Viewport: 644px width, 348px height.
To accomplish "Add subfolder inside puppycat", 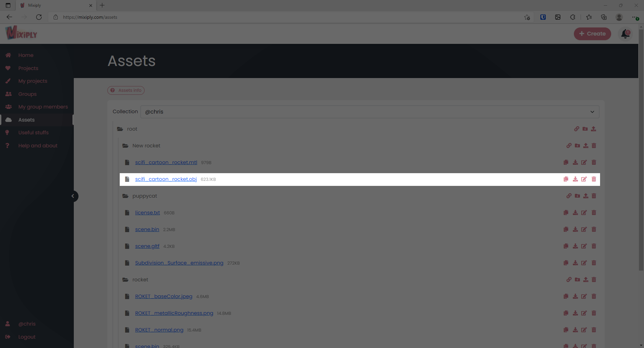I will click(x=577, y=196).
